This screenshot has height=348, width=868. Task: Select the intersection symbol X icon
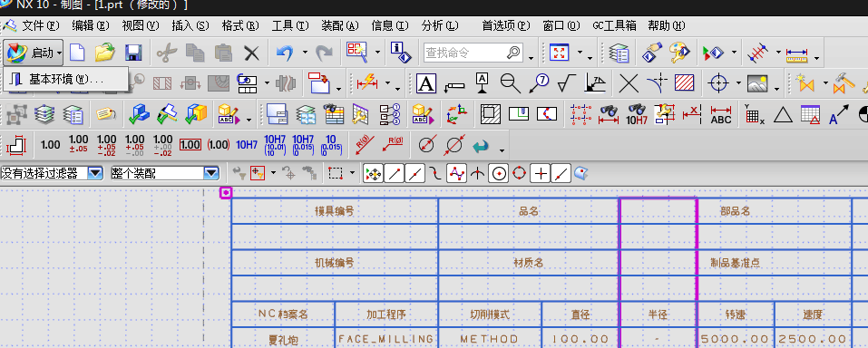tap(629, 83)
